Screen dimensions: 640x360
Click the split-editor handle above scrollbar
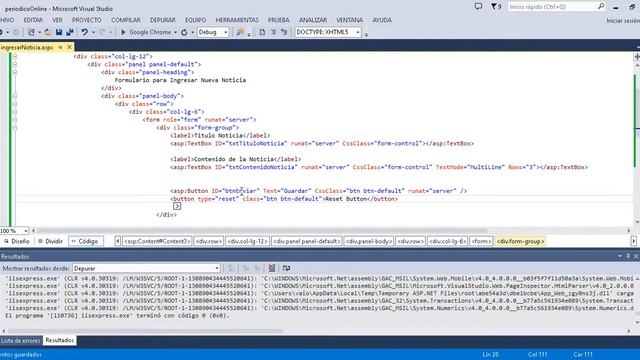636,56
